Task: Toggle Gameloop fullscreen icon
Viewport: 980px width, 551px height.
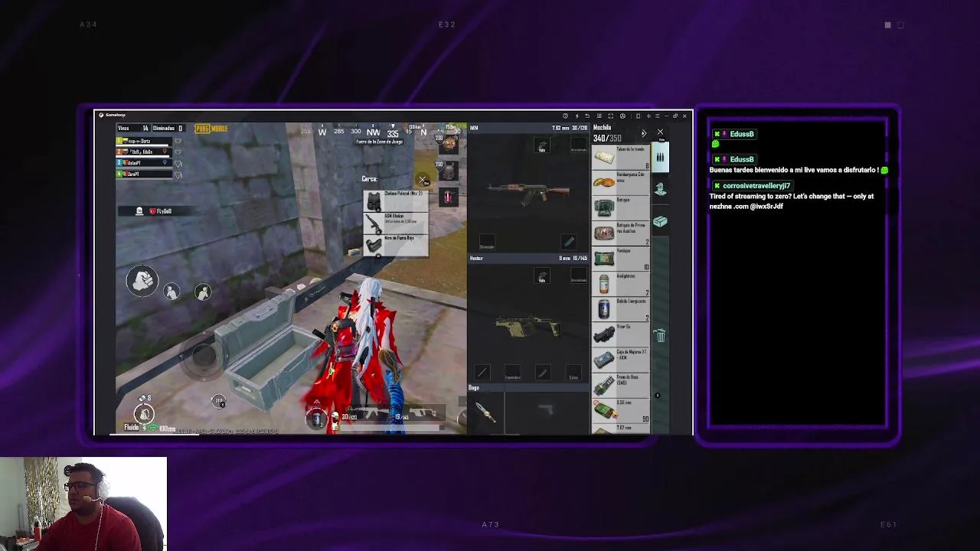Action: (x=610, y=116)
